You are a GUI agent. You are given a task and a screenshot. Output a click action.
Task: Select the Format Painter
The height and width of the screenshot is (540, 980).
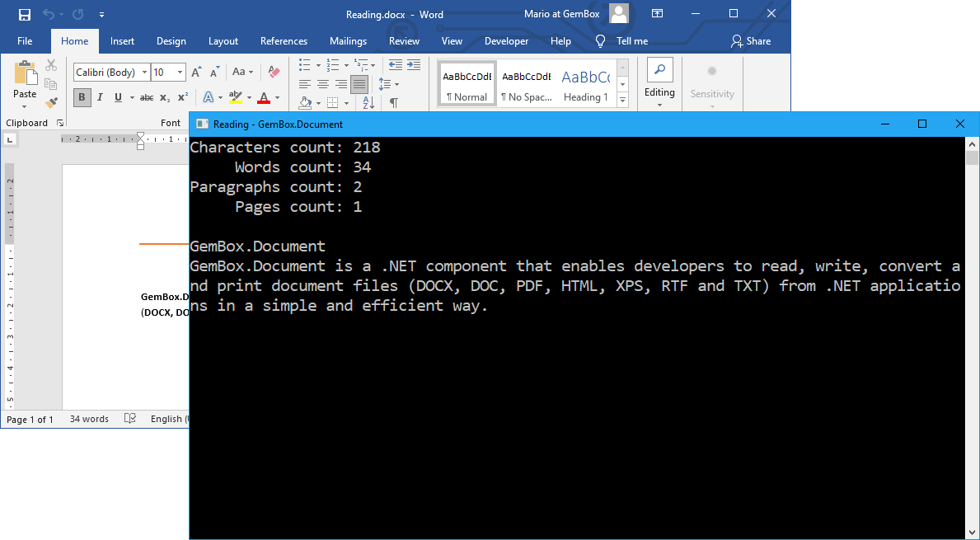point(49,101)
